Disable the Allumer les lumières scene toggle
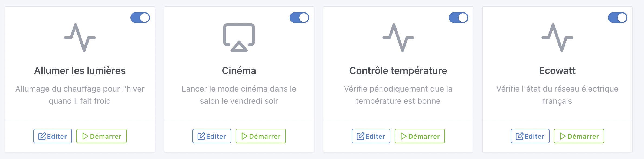 [140, 18]
